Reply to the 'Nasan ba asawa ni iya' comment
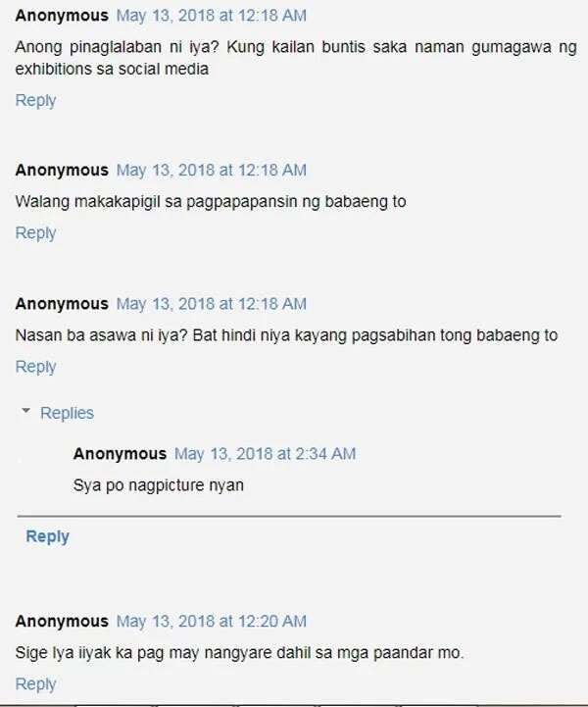 click(35, 367)
